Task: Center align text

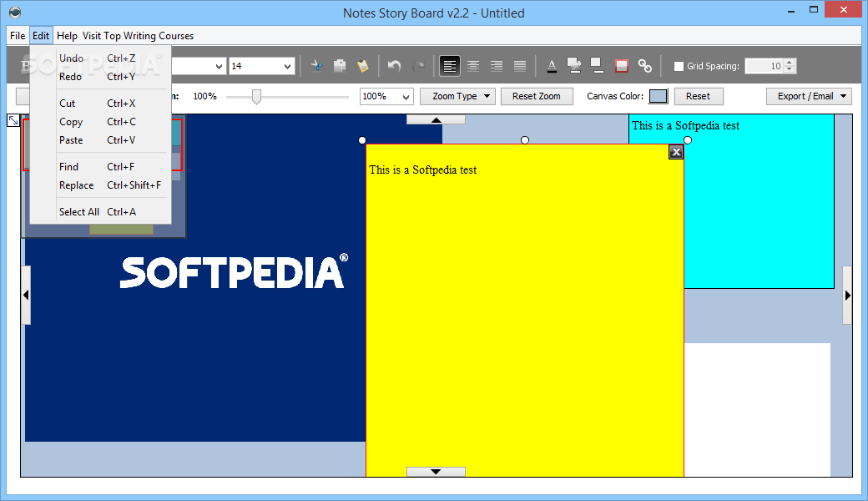Action: 473,66
